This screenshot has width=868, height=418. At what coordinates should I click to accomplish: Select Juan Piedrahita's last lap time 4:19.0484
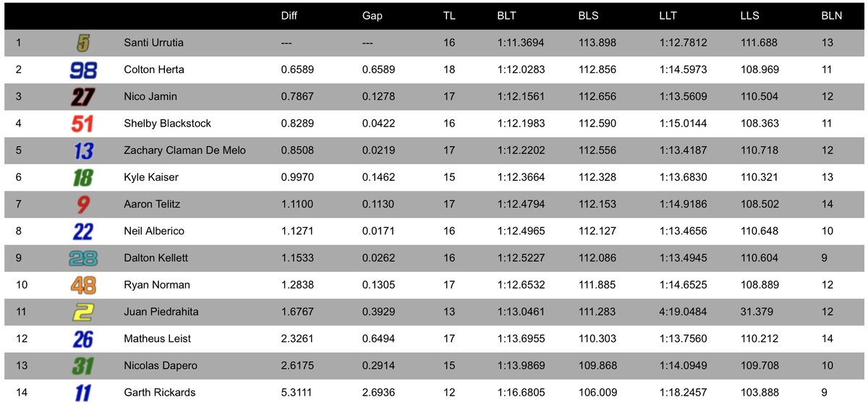(x=684, y=312)
